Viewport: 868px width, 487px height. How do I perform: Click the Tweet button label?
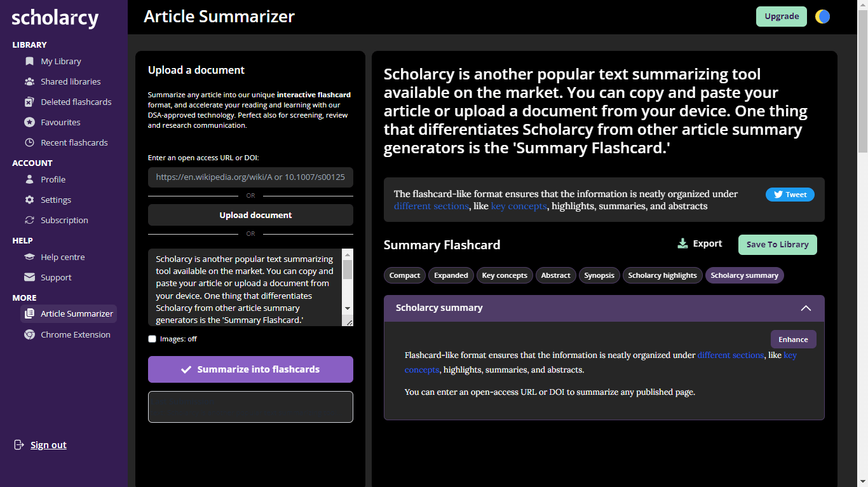pyautogui.click(x=796, y=195)
